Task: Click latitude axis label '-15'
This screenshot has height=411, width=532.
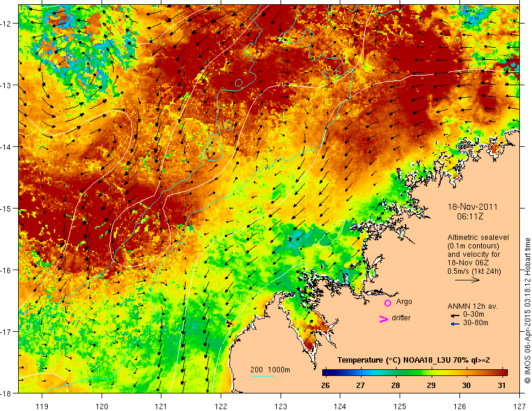Action: pyautogui.click(x=6, y=208)
